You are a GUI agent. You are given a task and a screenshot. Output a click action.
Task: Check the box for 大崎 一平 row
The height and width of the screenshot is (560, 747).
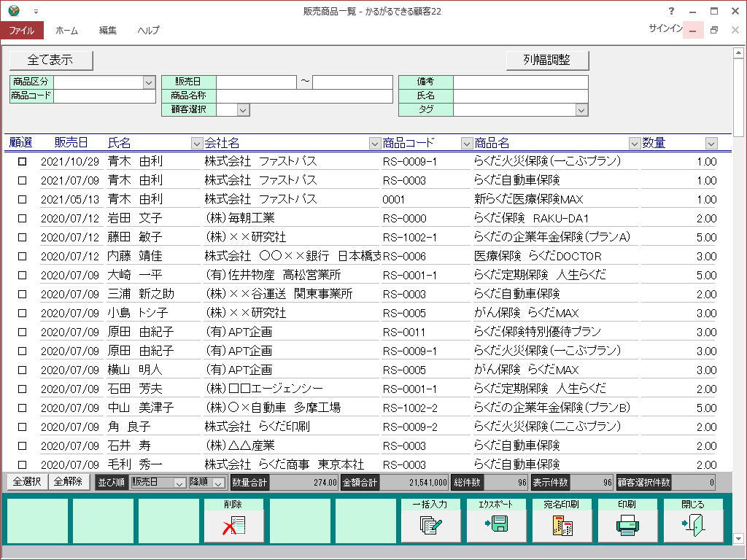pyautogui.click(x=22, y=275)
